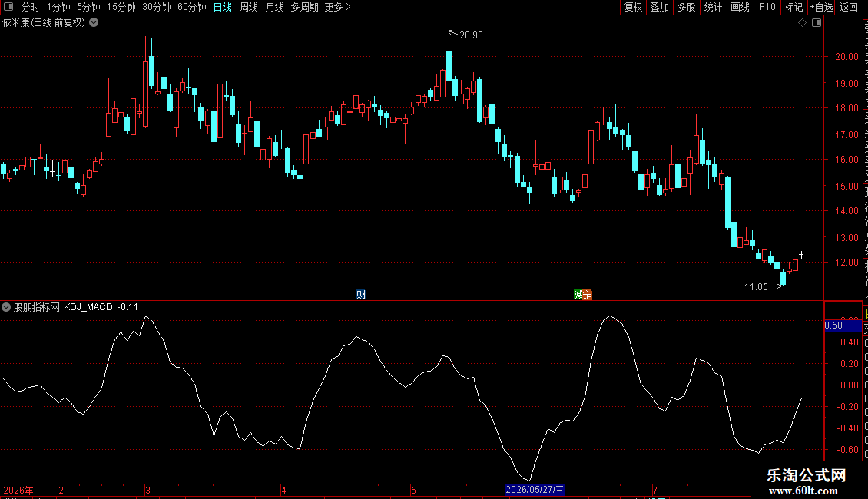Click the diamond icon at chart top-right
The image size is (868, 499).
[802, 23]
